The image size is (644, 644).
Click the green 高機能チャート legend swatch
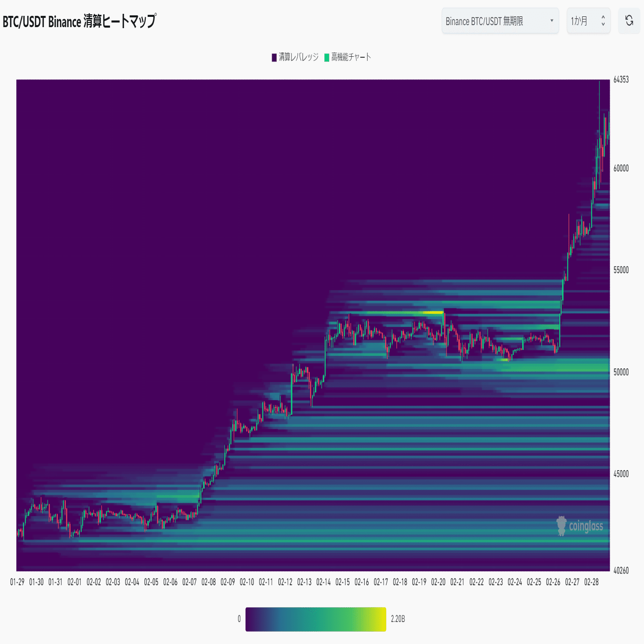point(327,57)
